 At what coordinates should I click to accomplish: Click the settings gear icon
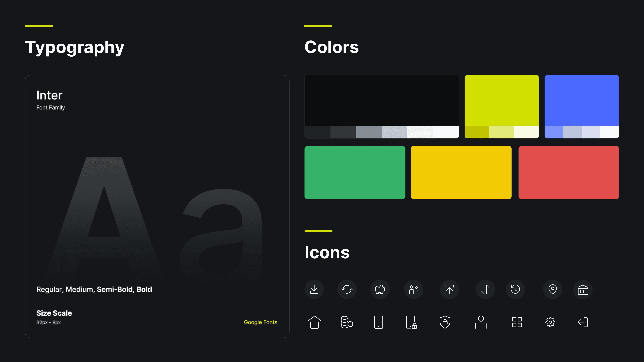pos(550,322)
